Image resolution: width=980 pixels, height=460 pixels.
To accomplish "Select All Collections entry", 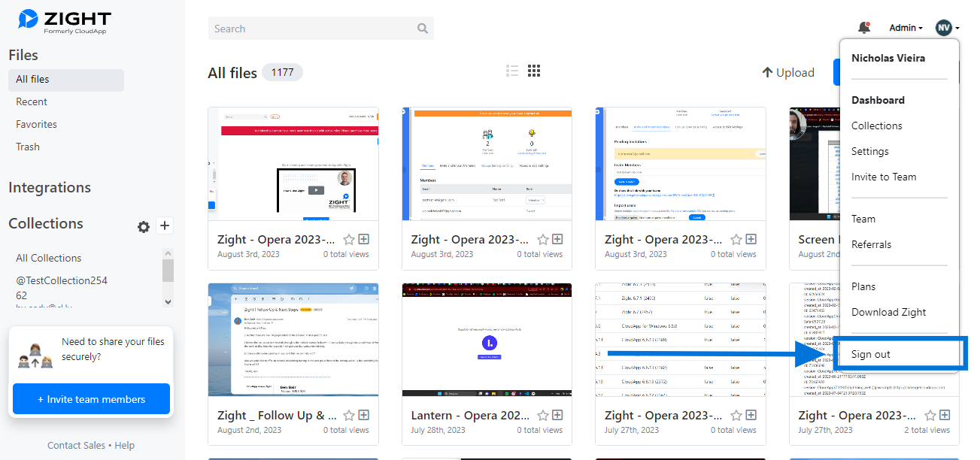I will click(49, 258).
